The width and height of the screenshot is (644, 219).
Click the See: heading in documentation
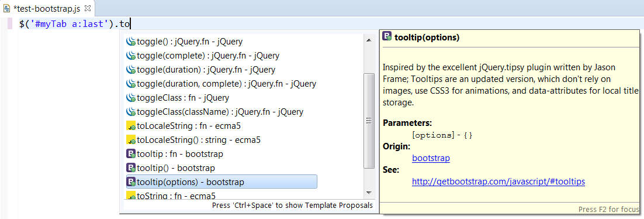click(x=391, y=170)
